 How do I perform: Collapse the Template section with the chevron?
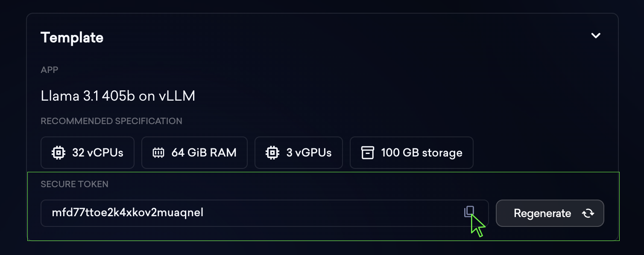596,36
